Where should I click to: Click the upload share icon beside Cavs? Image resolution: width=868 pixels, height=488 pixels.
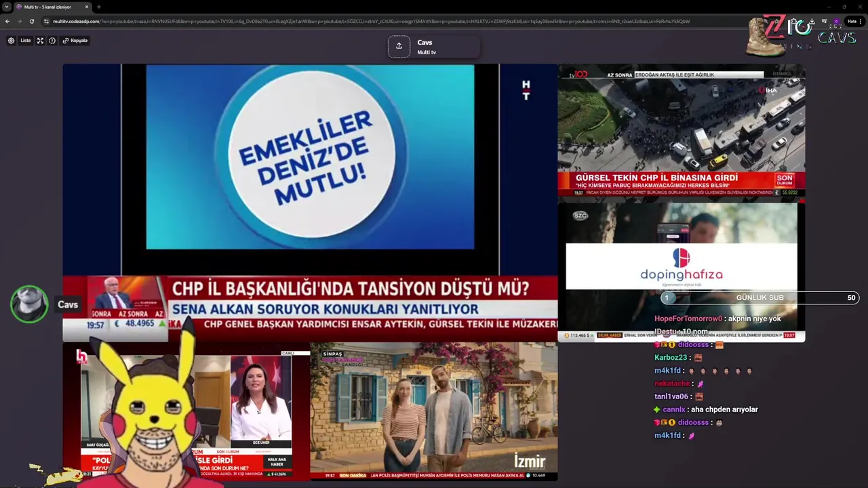[x=399, y=46]
